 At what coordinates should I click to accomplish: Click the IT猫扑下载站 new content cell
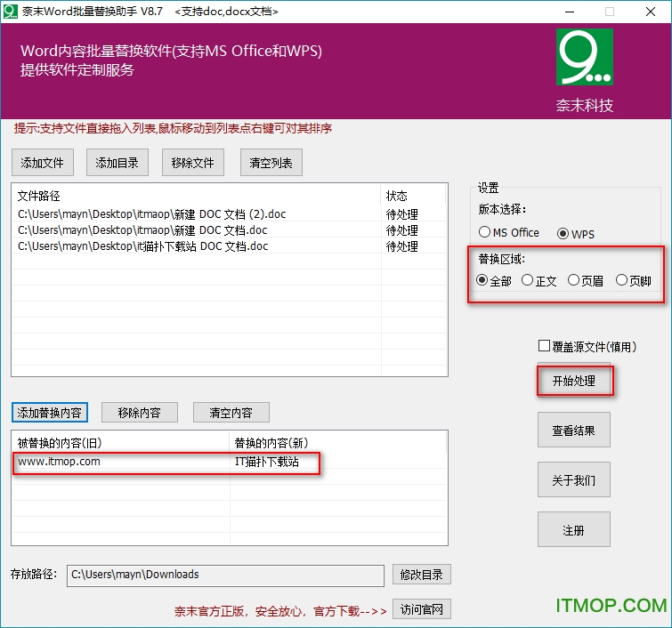point(266,462)
